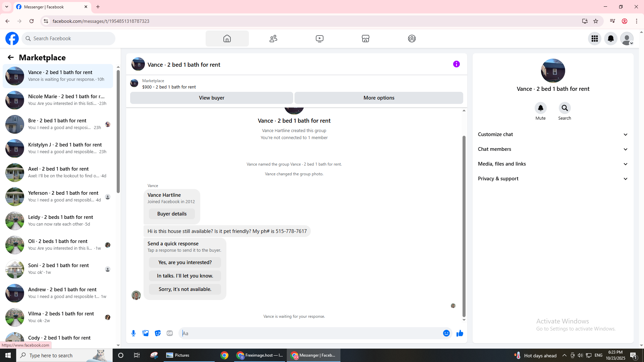Click the voice clip microphone icon
Screen dimensions: 644x362
(x=133, y=333)
